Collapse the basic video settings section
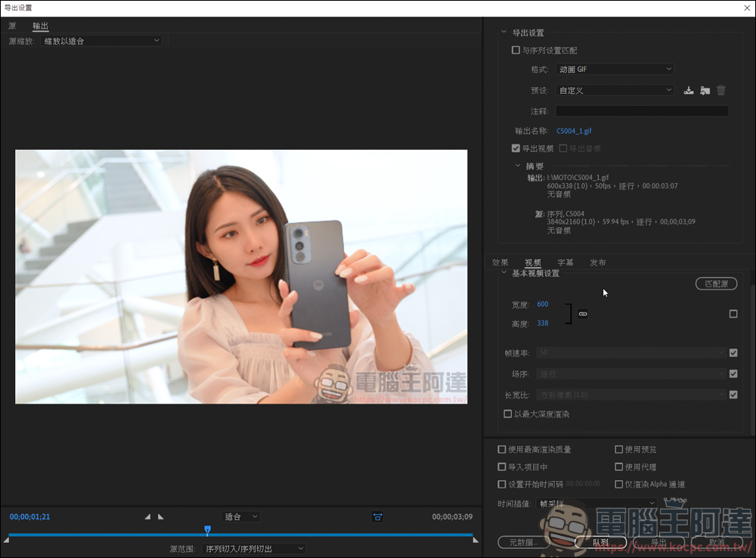 coord(503,272)
